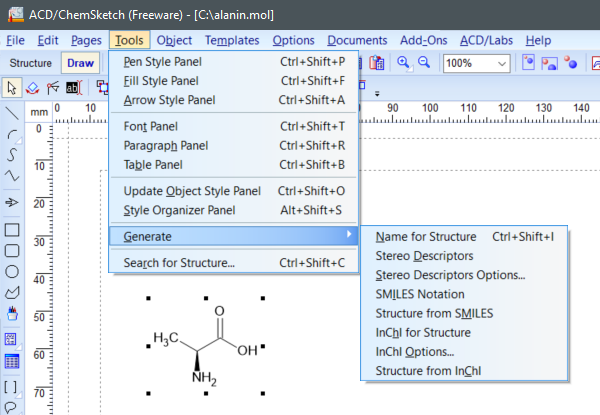Select the Rectangle shape tool
The image size is (600, 415).
point(12,229)
